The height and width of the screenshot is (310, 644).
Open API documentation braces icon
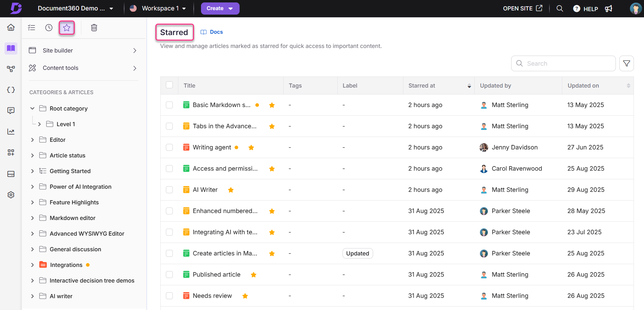11,90
